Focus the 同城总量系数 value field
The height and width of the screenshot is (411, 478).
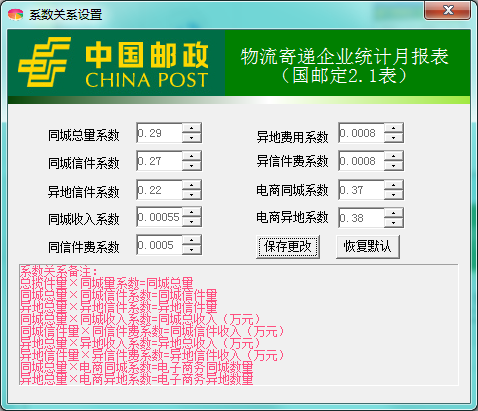[x=159, y=133]
